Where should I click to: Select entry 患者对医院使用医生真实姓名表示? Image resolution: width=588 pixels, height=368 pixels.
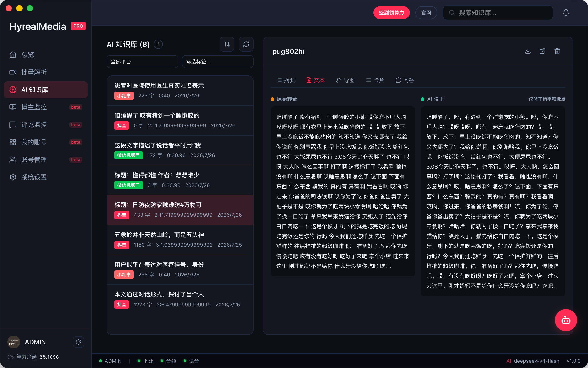[x=180, y=91]
